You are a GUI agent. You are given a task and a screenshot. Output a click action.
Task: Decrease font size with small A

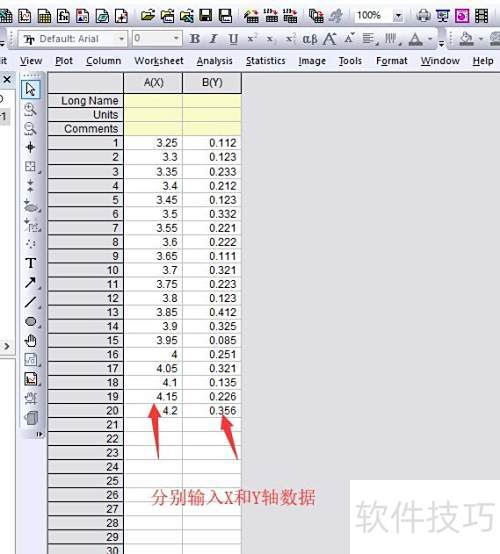coord(349,38)
